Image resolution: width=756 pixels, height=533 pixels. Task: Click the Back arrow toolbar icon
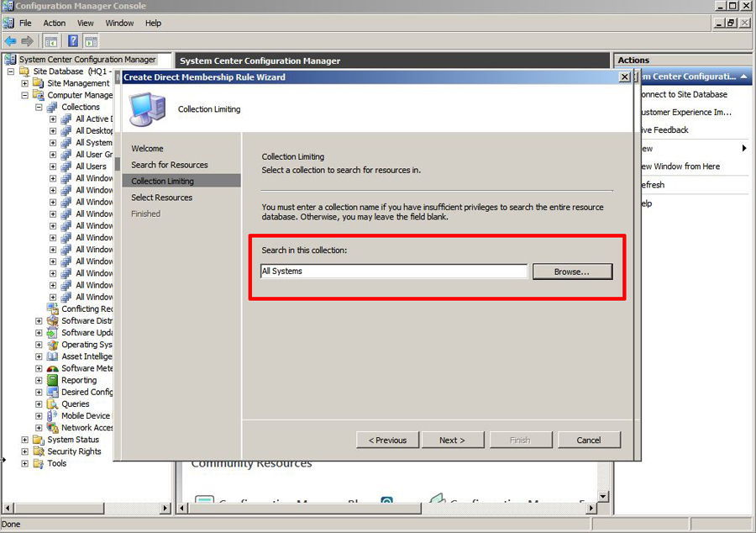click(x=10, y=41)
